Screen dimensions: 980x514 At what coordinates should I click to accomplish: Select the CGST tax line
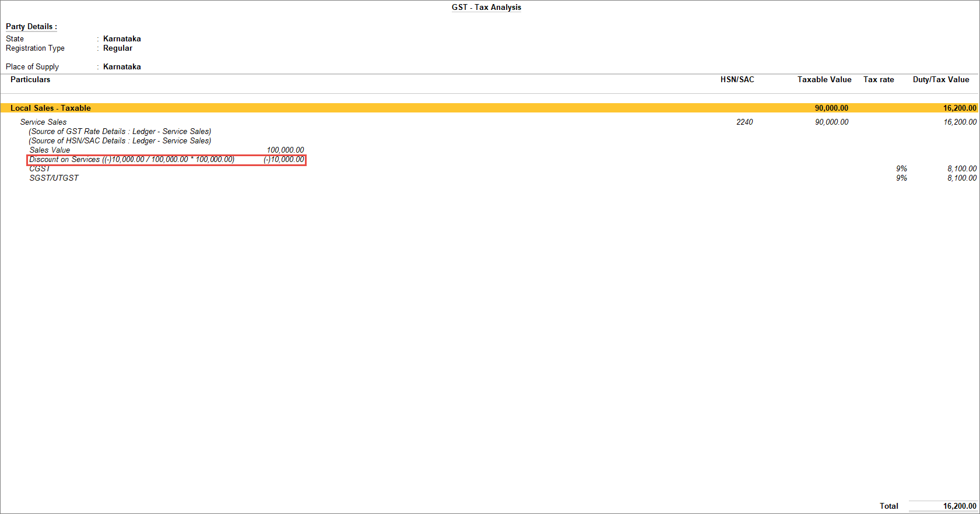tap(40, 168)
